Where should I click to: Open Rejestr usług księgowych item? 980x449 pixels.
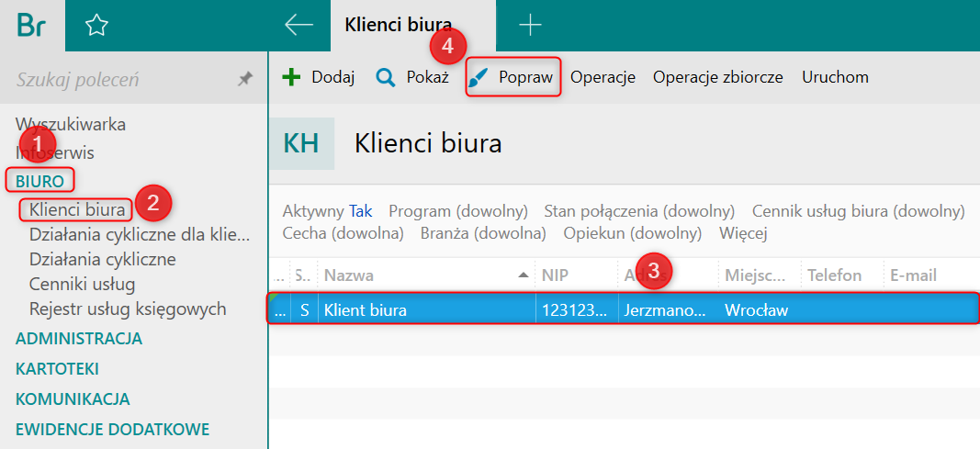128,309
